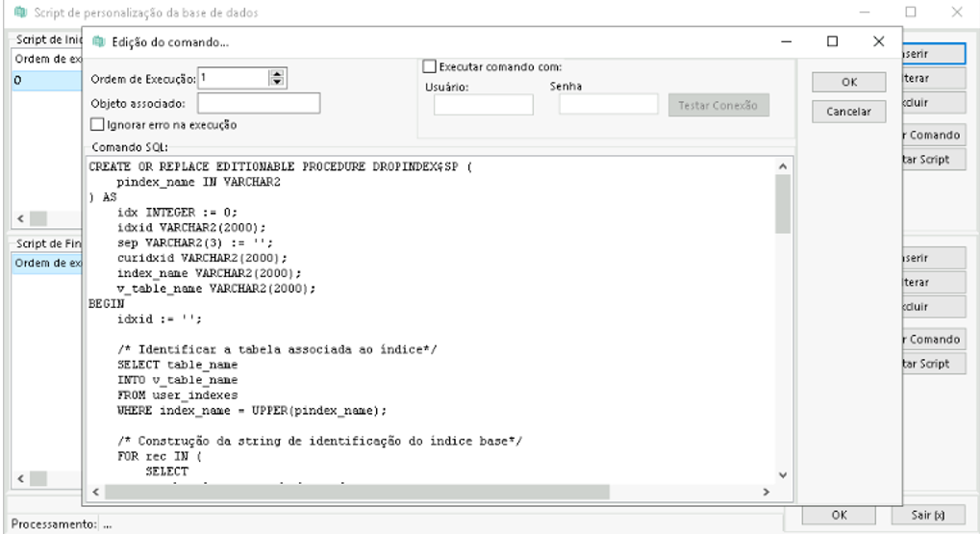Click the SQL editor horizontal scrollbar thumb

[357, 492]
